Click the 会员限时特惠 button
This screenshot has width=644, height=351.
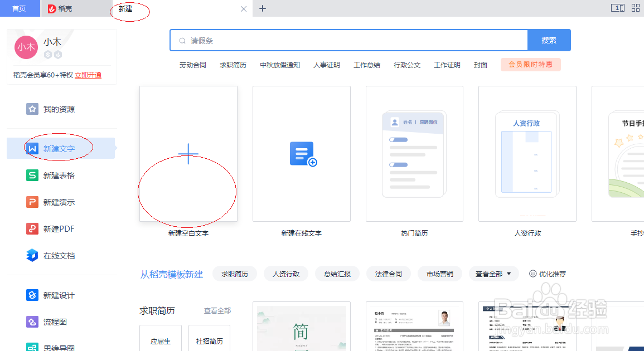(531, 65)
